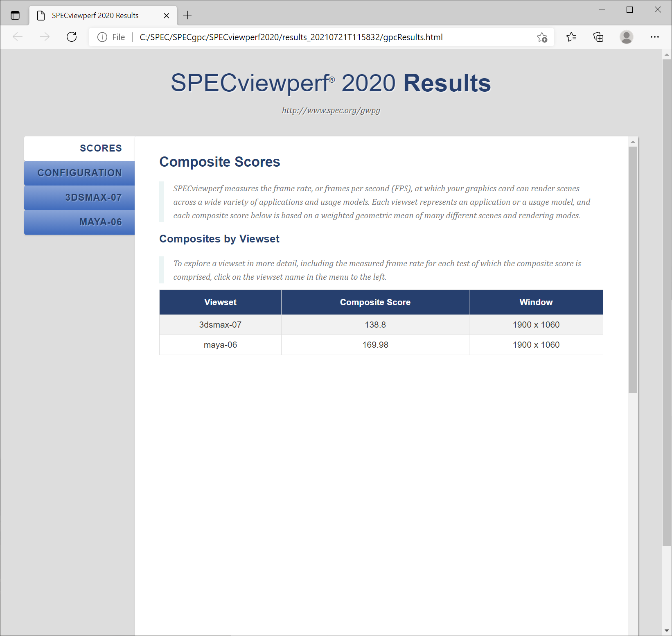Click the SPECviewperf 2020 Results page title

[x=331, y=83]
